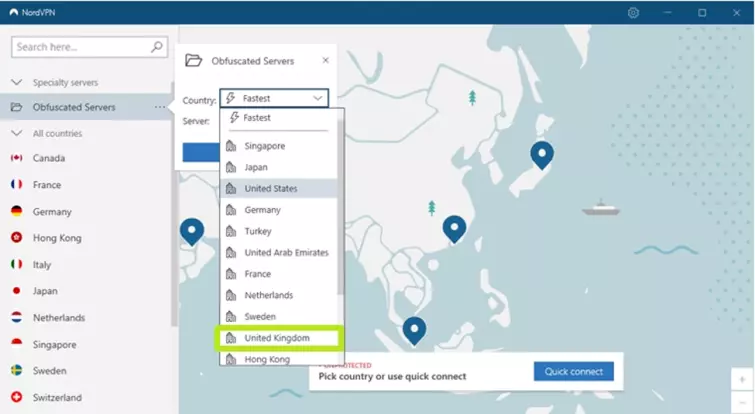Click the Sweden flag icon in the sidebar
The image size is (755, 414).
(x=16, y=371)
